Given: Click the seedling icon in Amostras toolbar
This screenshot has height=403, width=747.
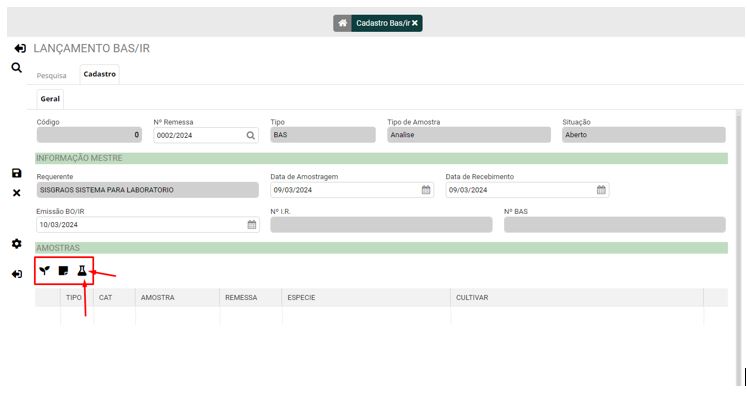Looking at the screenshot, I should tap(44, 270).
